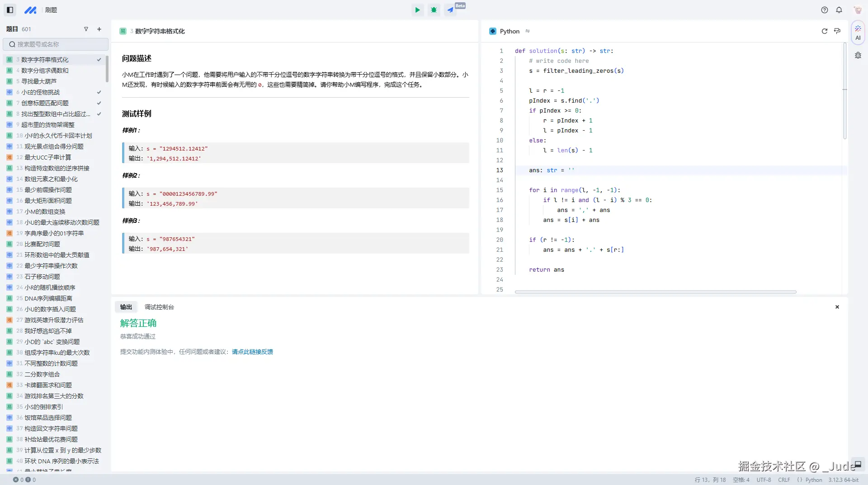The width and height of the screenshot is (868, 485).
Task: Click the problem list vertical scrollbar
Action: pos(107,69)
